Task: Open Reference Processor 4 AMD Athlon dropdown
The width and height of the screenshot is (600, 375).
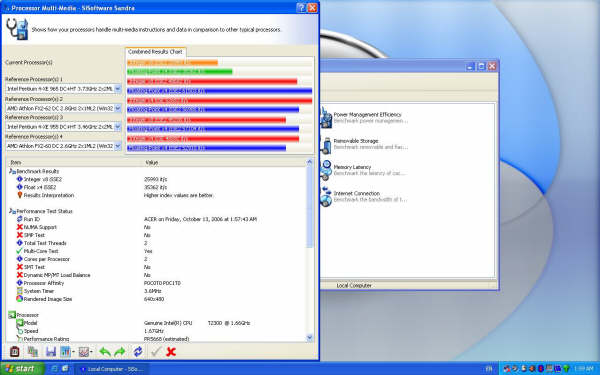Action: click(x=118, y=146)
